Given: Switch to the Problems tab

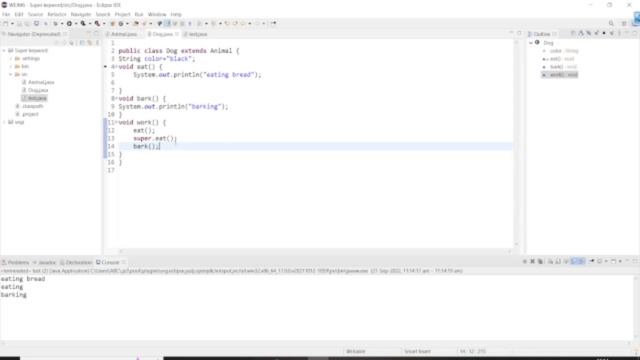Looking at the screenshot, I should [16, 262].
